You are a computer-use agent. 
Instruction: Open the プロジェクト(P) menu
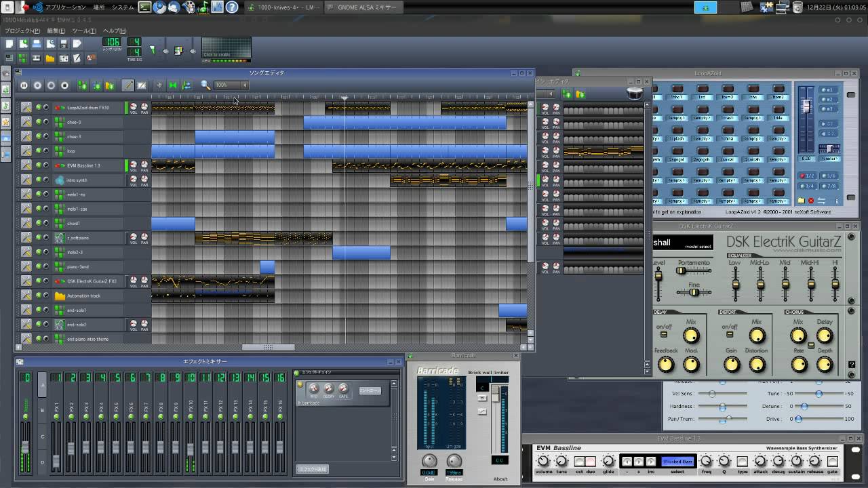(22, 30)
